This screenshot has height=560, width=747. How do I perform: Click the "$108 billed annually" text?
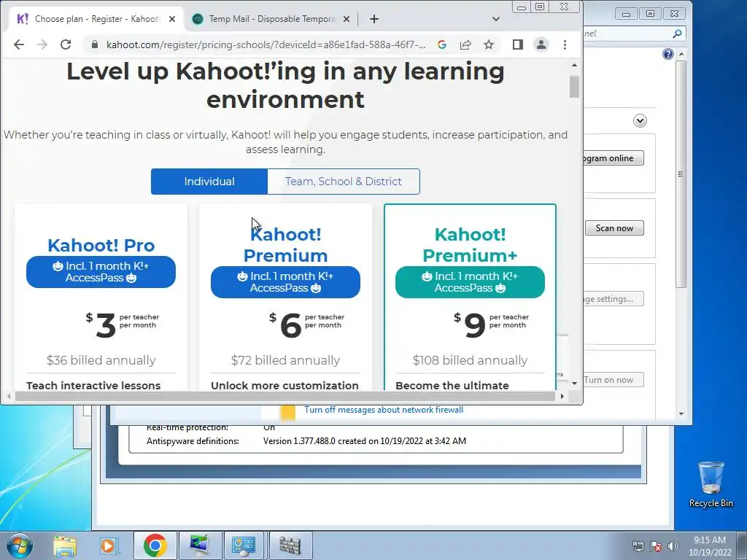pos(470,360)
